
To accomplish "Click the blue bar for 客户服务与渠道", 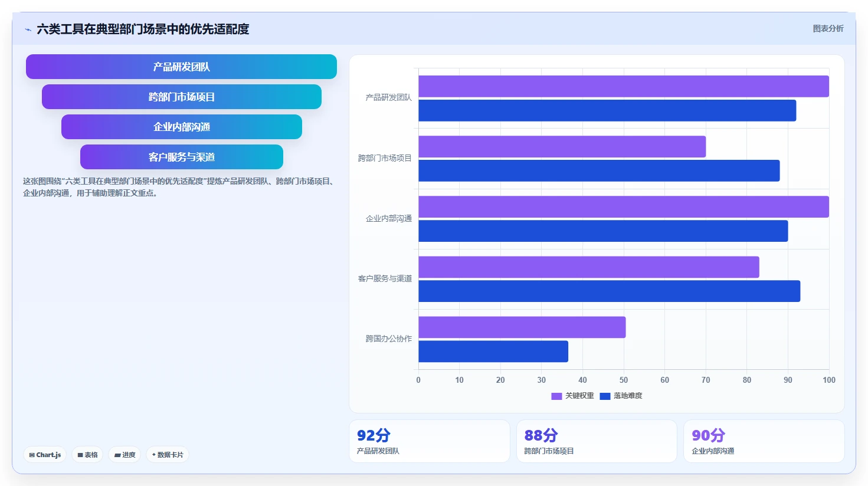I will 610,291.
